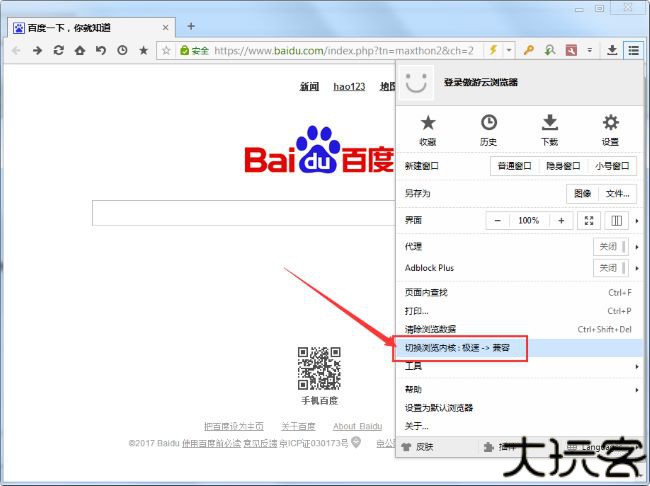Viewport: 650px width, 486px height.
Task: Open favorites star icon in toolbar
Action: tap(143, 51)
